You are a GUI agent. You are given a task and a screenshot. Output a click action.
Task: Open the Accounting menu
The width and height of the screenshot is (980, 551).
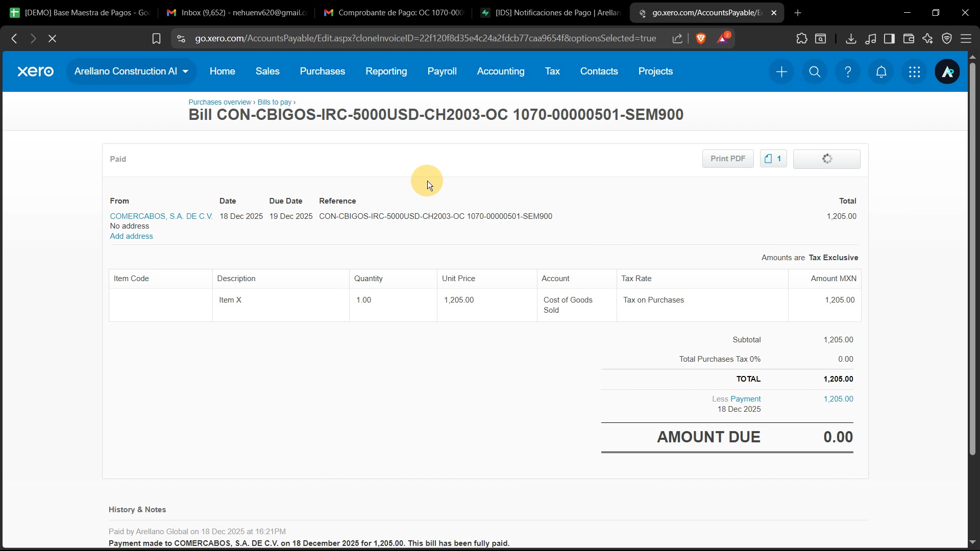click(x=500, y=71)
